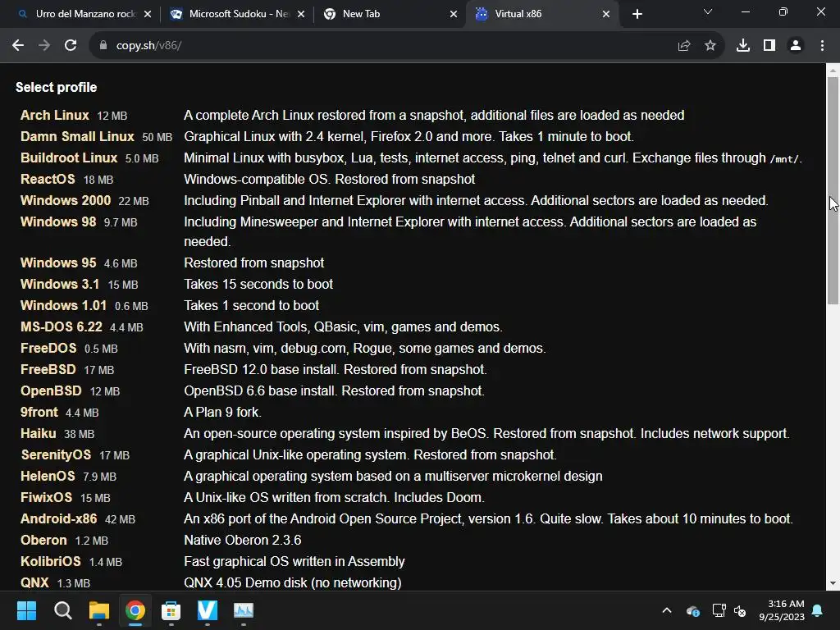Expand the tab search chevron
This screenshot has width=840, height=630.
(x=708, y=11)
